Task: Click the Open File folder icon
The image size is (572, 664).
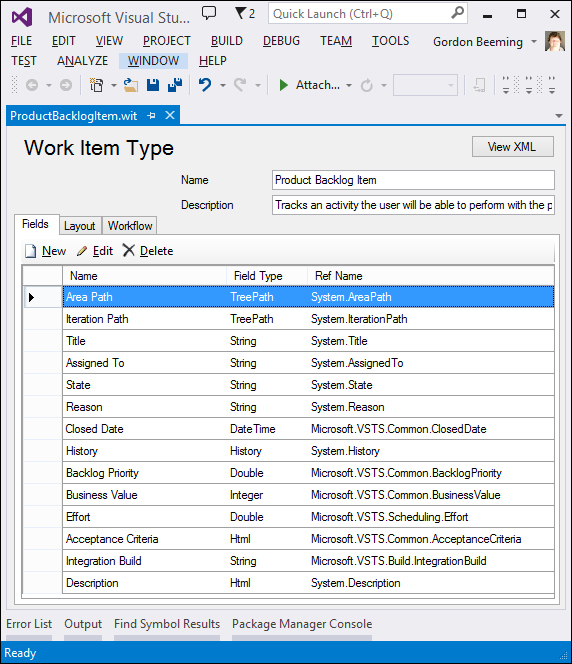Action: coord(131,85)
